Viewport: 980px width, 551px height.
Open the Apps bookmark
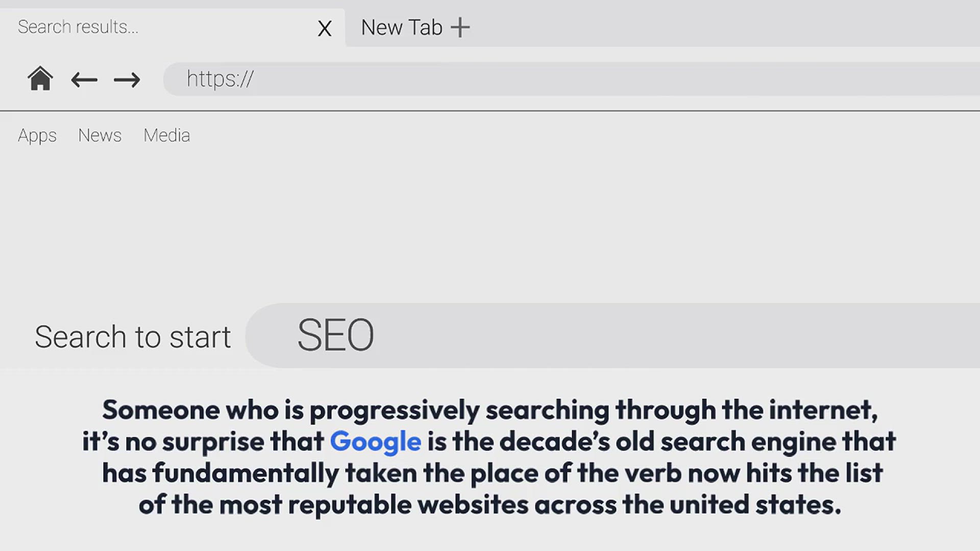click(37, 136)
